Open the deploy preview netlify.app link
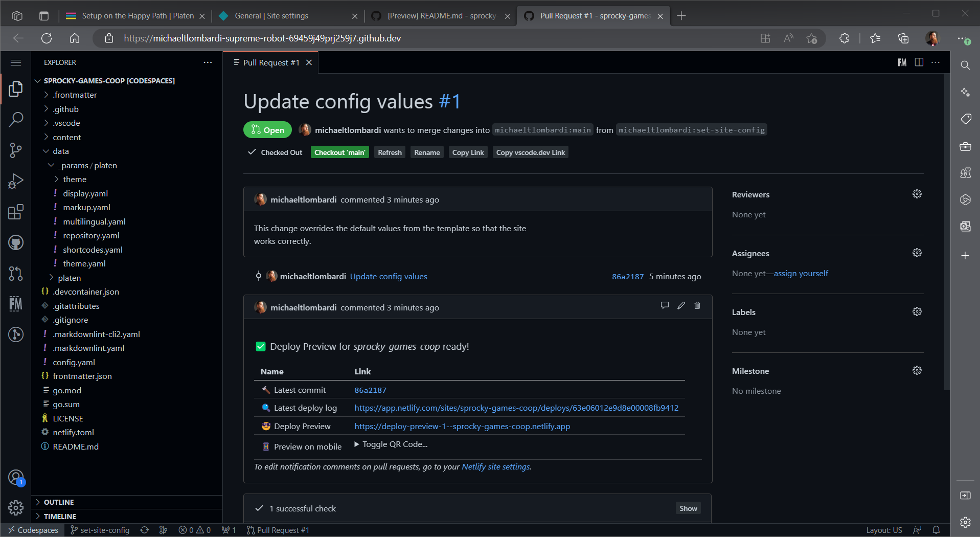The height and width of the screenshot is (537, 980). [462, 427]
